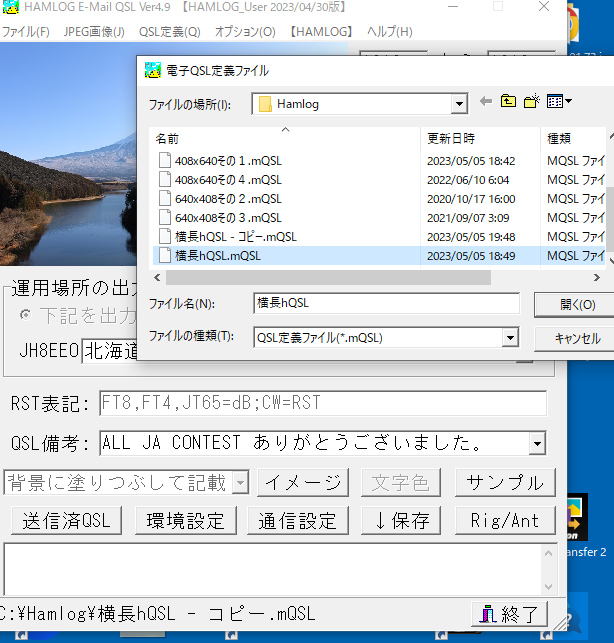Select the 下記を出力 radio button
The image size is (614, 643).
[26, 316]
